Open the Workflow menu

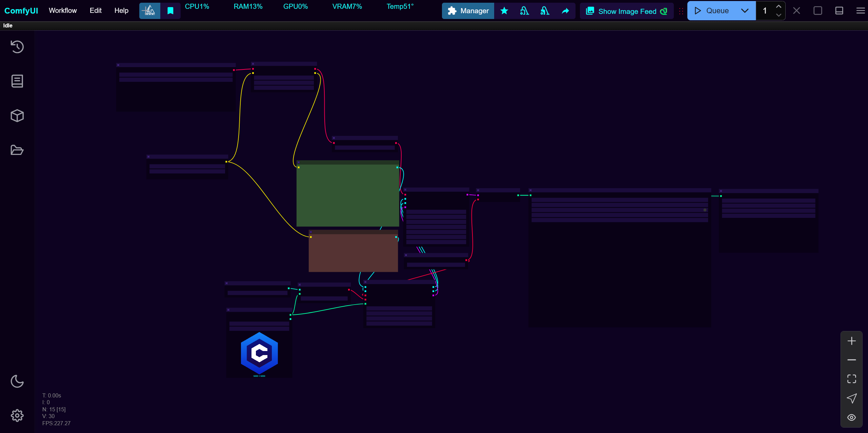(63, 11)
